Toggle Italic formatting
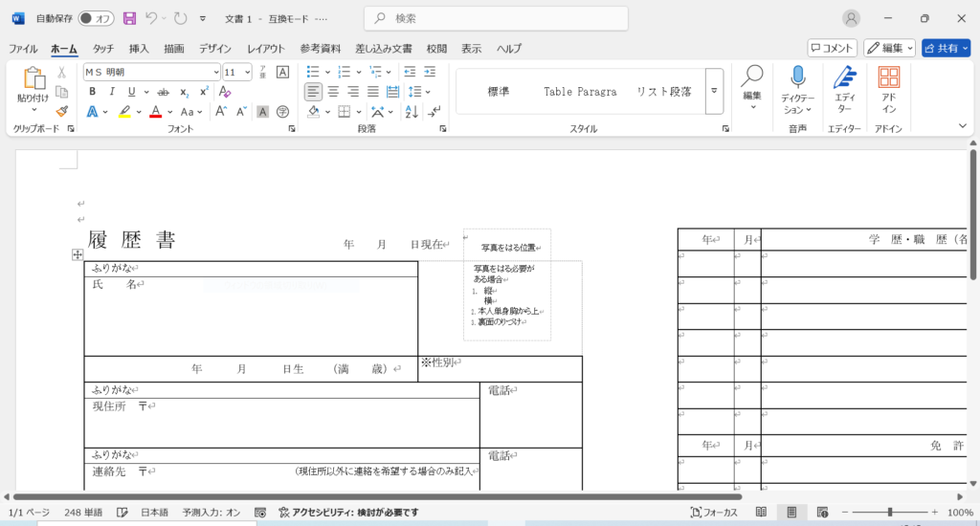The width and height of the screenshot is (980, 526). (x=111, y=92)
